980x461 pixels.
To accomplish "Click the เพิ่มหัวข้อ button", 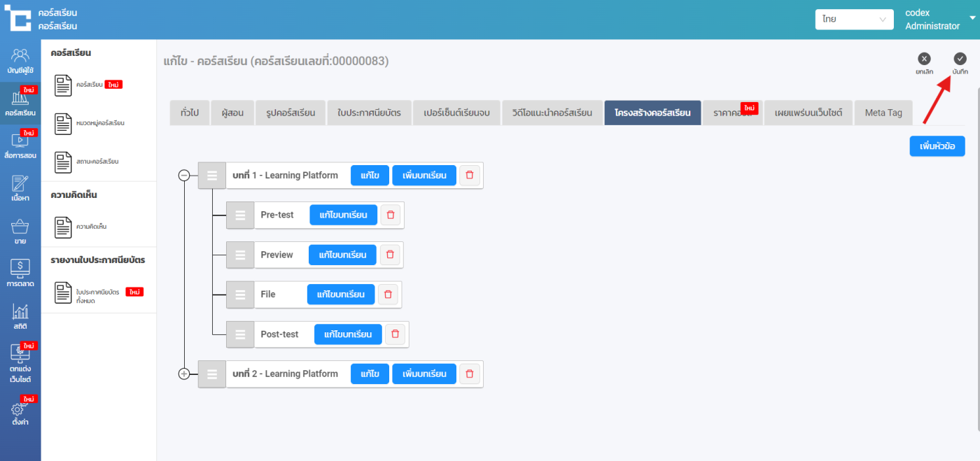I will click(937, 146).
